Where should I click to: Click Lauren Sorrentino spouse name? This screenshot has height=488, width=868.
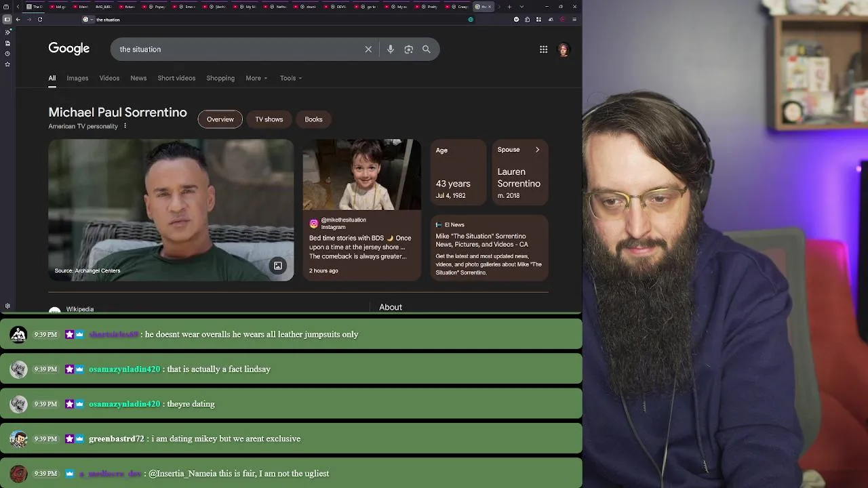(519, 178)
